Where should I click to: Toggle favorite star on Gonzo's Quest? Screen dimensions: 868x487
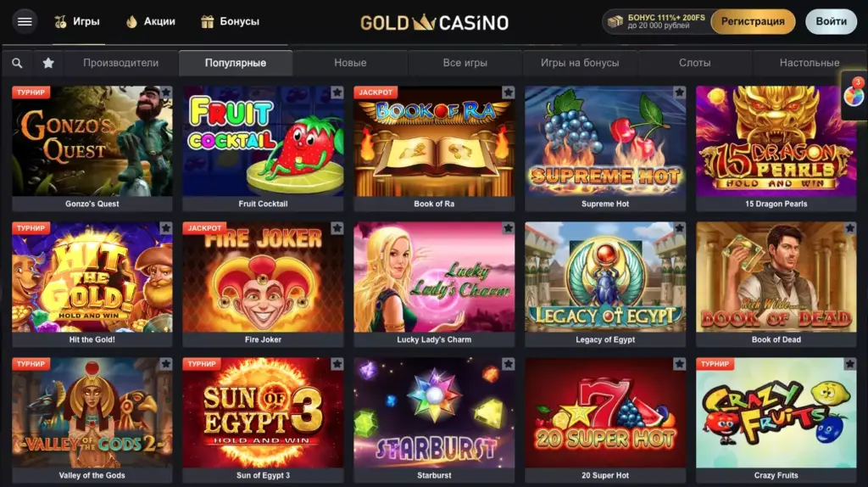point(165,92)
